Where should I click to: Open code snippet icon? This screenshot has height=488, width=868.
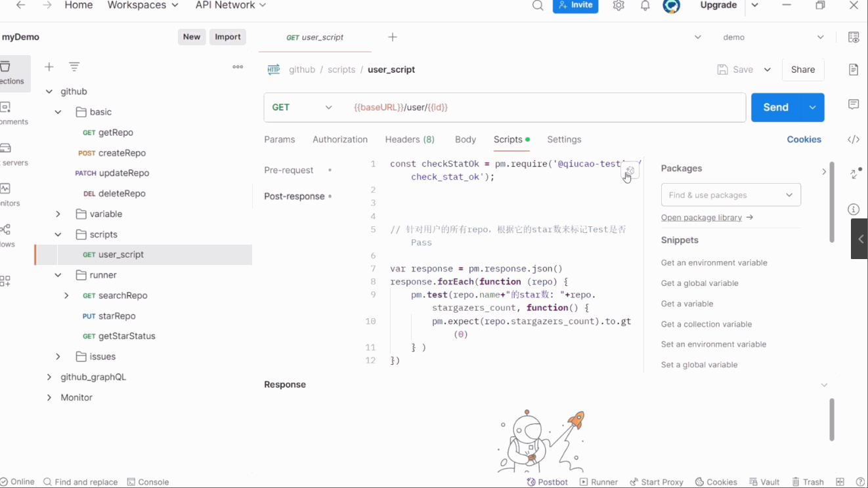pos(854,139)
